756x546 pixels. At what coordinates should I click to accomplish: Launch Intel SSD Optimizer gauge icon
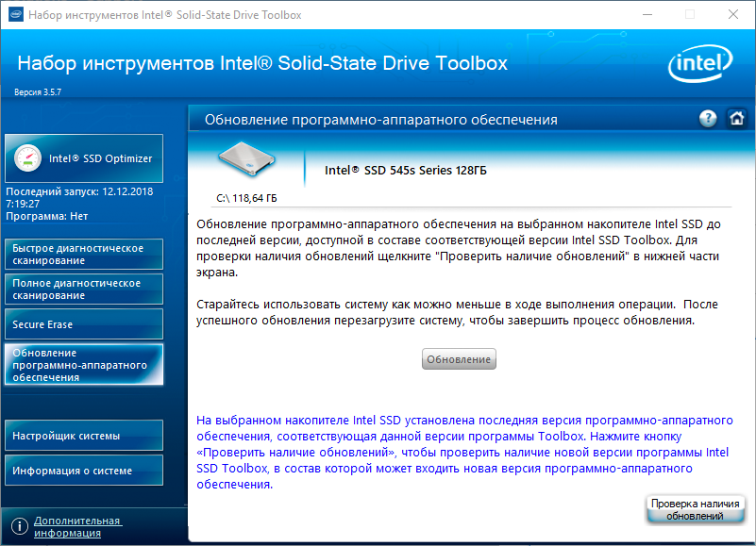[28, 158]
